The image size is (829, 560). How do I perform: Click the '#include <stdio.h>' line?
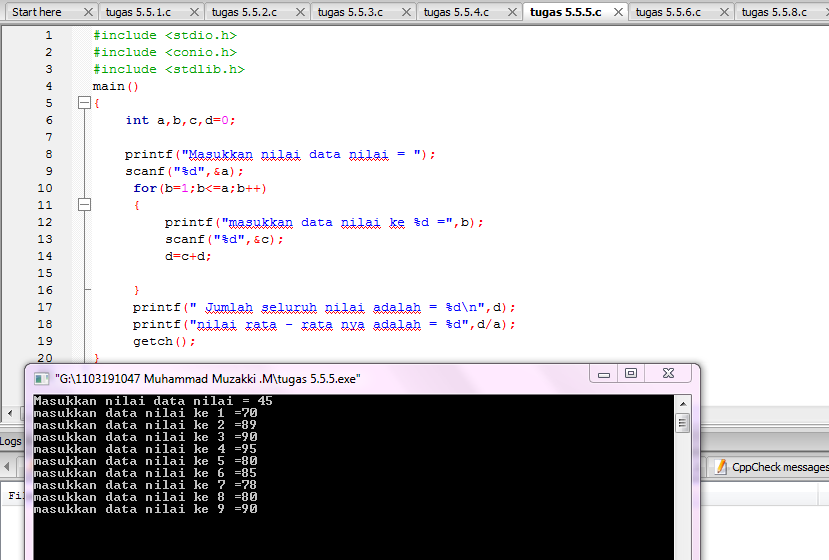click(x=165, y=35)
